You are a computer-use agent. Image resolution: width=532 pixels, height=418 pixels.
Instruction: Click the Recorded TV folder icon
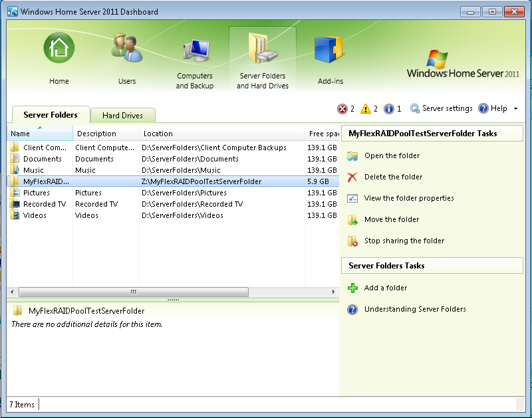pos(15,204)
